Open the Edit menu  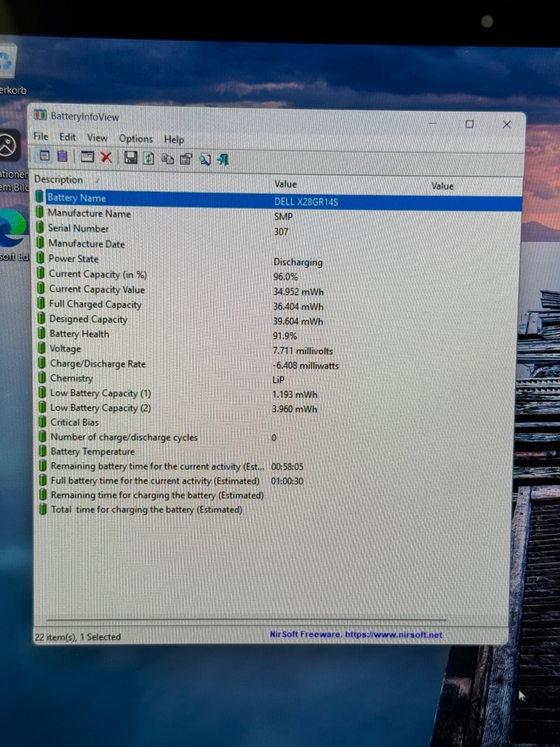pyautogui.click(x=67, y=137)
